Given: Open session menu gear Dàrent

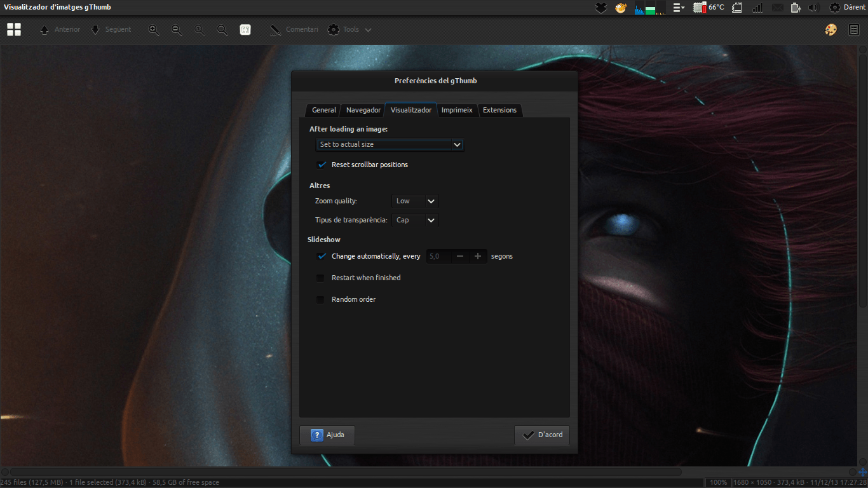Looking at the screenshot, I should tap(847, 8).
